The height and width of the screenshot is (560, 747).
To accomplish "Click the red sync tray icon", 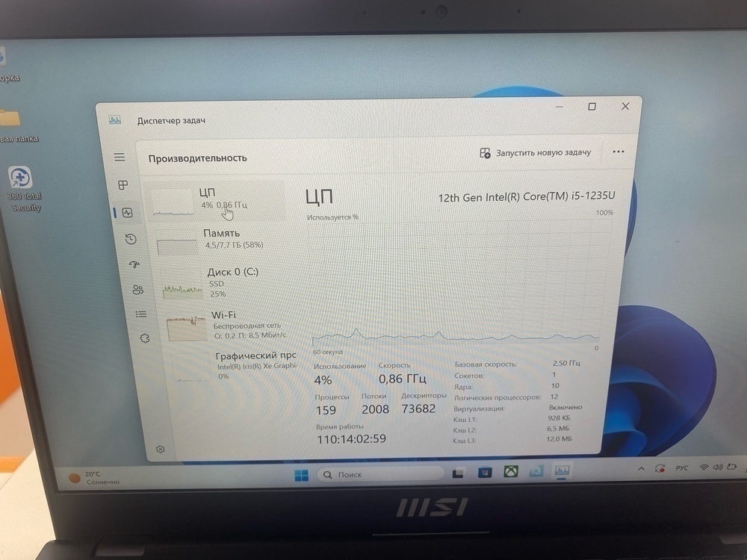I will pos(660,469).
